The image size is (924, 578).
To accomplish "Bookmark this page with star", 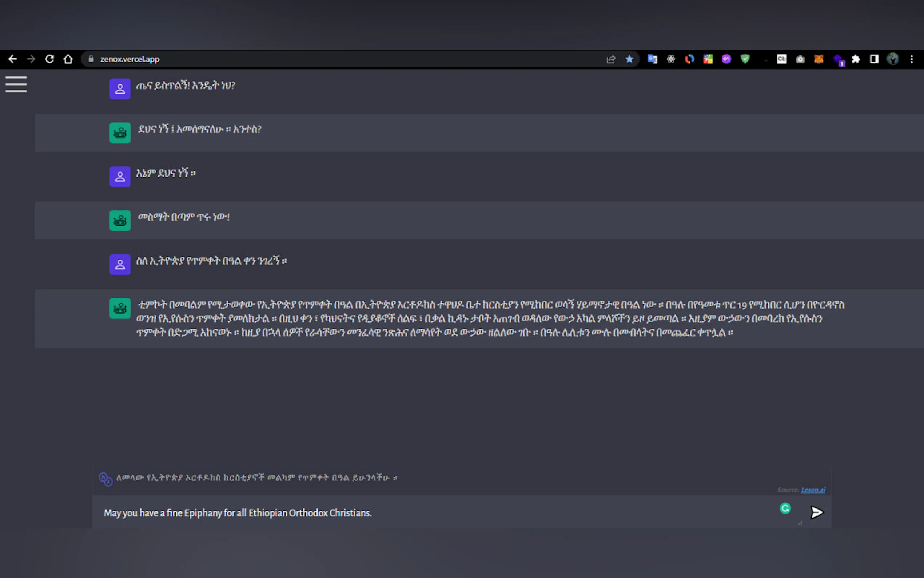I will 629,59.
